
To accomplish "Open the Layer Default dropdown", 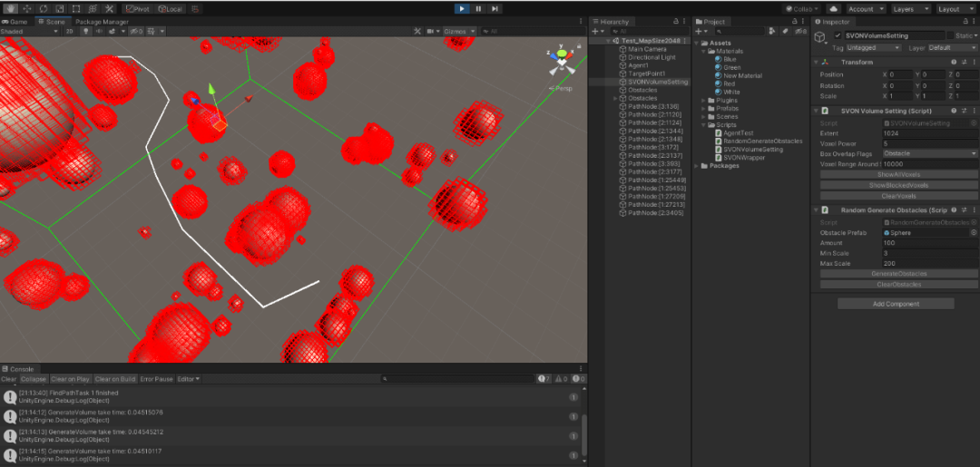I will (953, 47).
